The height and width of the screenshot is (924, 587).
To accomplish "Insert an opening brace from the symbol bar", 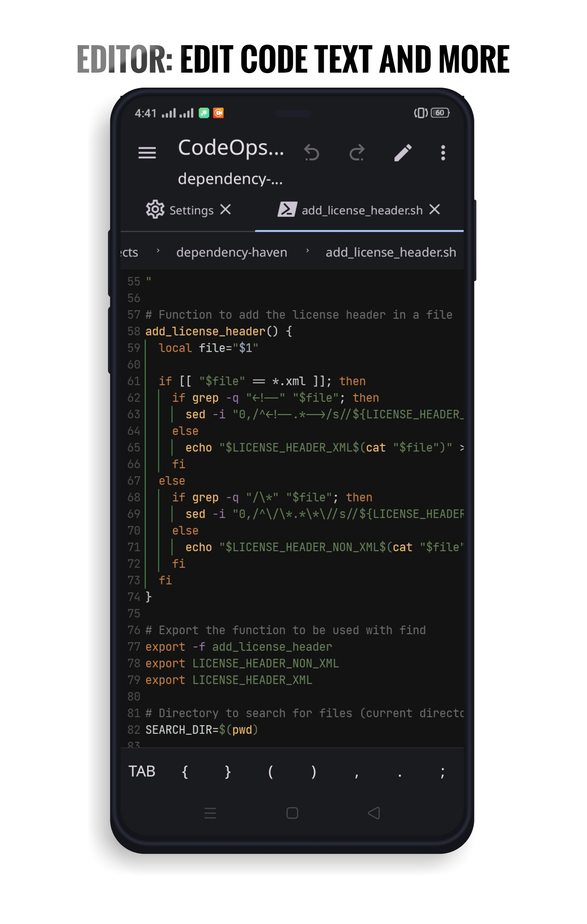I will (185, 772).
